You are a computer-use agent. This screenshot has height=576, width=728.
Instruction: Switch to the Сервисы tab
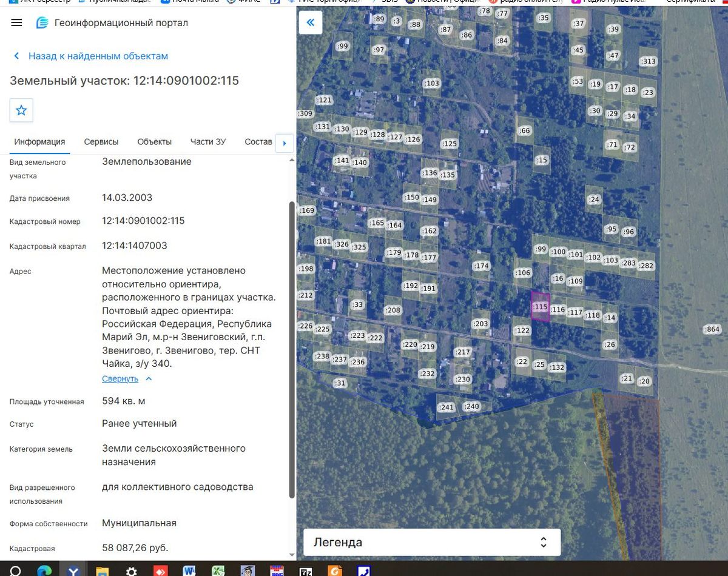click(x=101, y=141)
